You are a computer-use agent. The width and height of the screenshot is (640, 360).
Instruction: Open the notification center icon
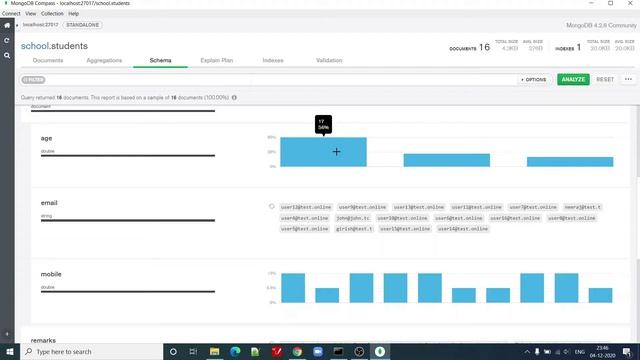point(627,351)
